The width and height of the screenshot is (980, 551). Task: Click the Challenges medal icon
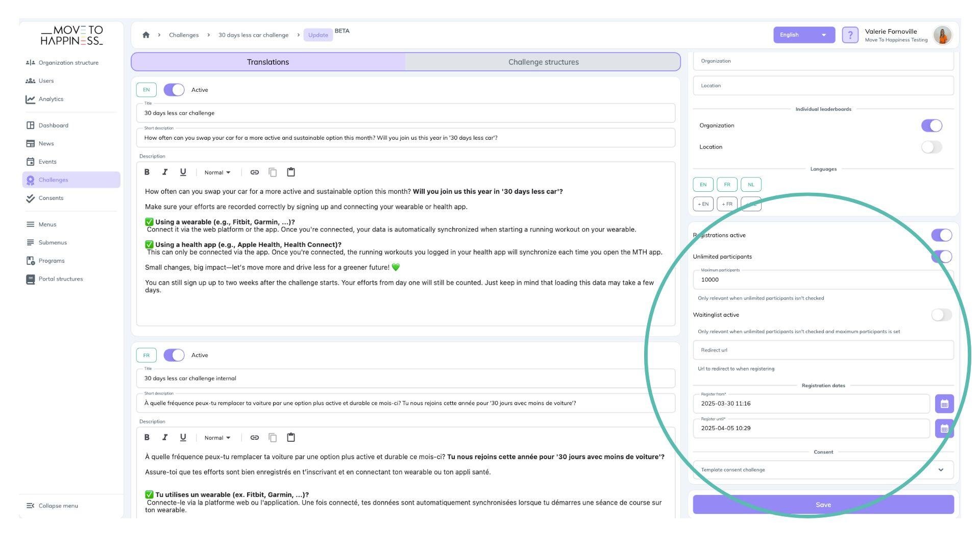tap(31, 180)
